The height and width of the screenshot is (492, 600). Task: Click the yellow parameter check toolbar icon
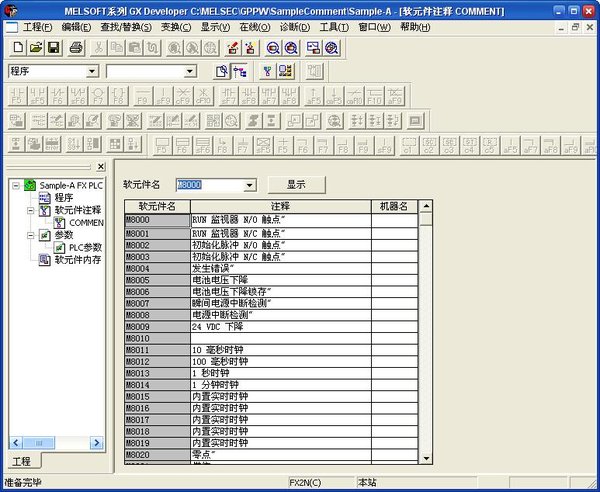coord(286,71)
